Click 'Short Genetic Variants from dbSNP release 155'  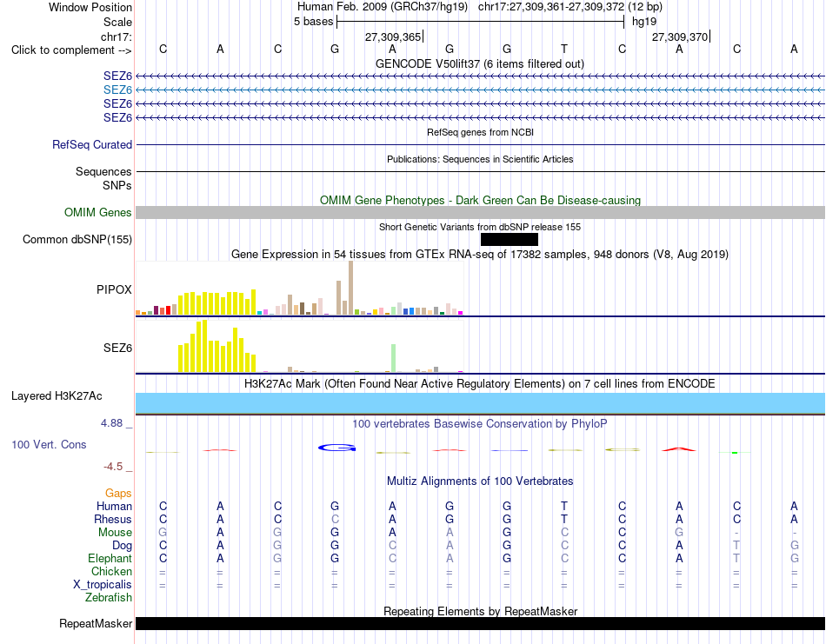coord(480,227)
